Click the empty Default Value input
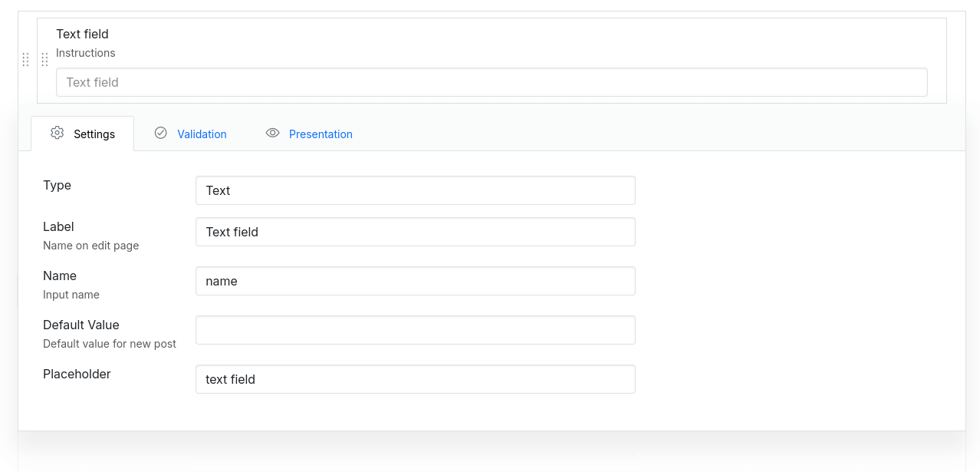Image resolution: width=980 pixels, height=472 pixels. click(415, 329)
